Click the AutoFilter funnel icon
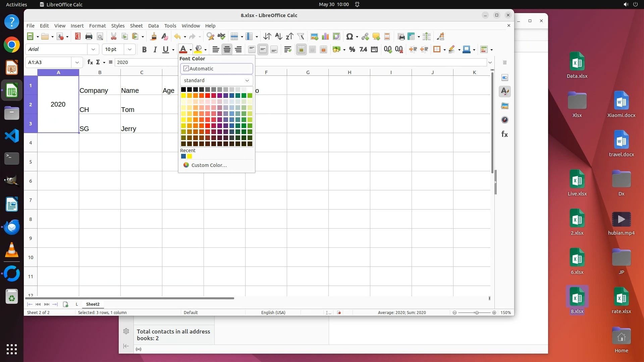Viewport: 644px width, 362px height. [x=301, y=37]
